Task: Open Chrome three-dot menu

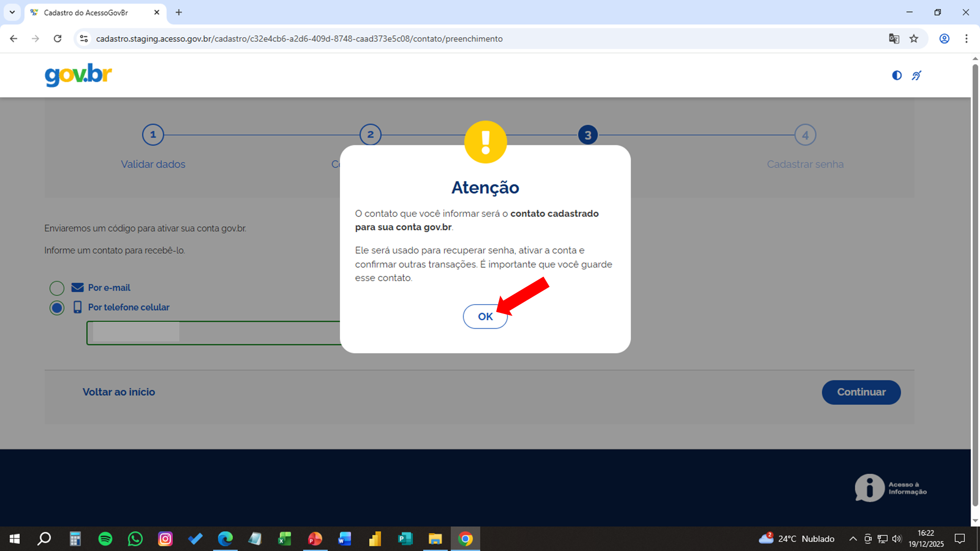Action: point(966,39)
